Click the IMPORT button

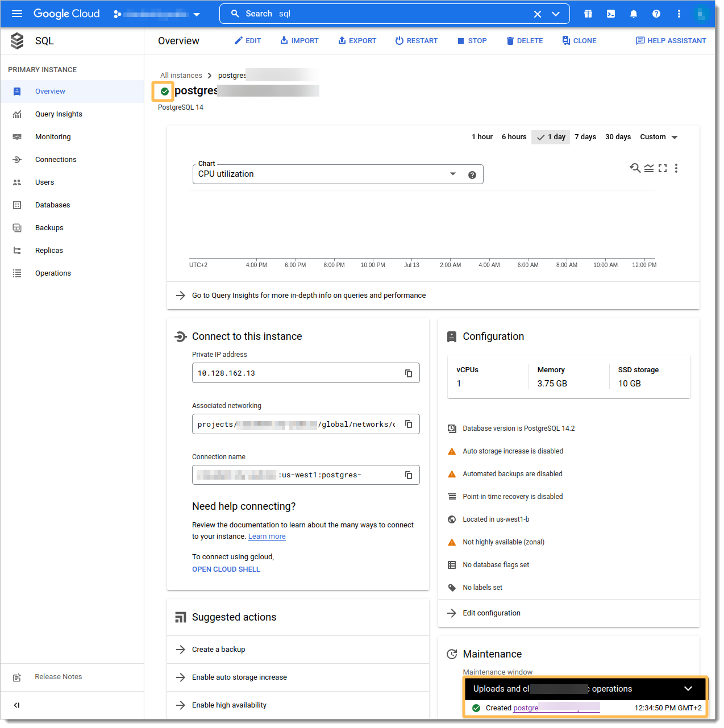click(299, 41)
